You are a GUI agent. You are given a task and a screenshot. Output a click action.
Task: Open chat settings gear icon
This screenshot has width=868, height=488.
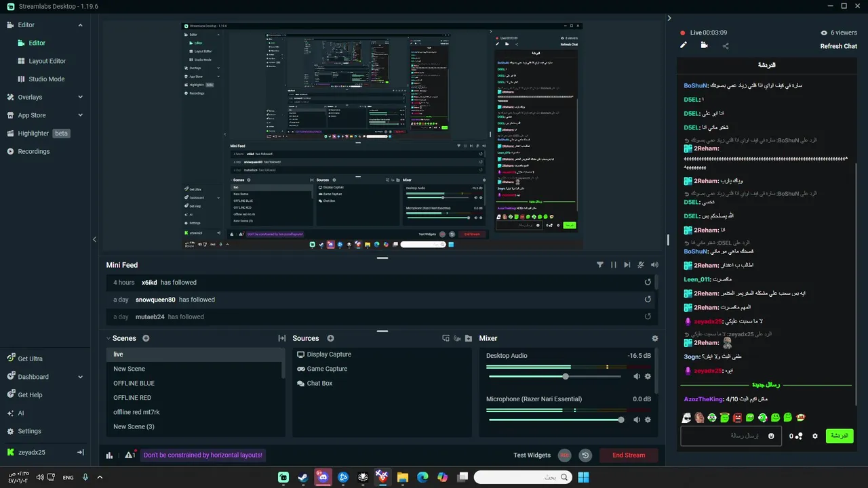tap(815, 436)
